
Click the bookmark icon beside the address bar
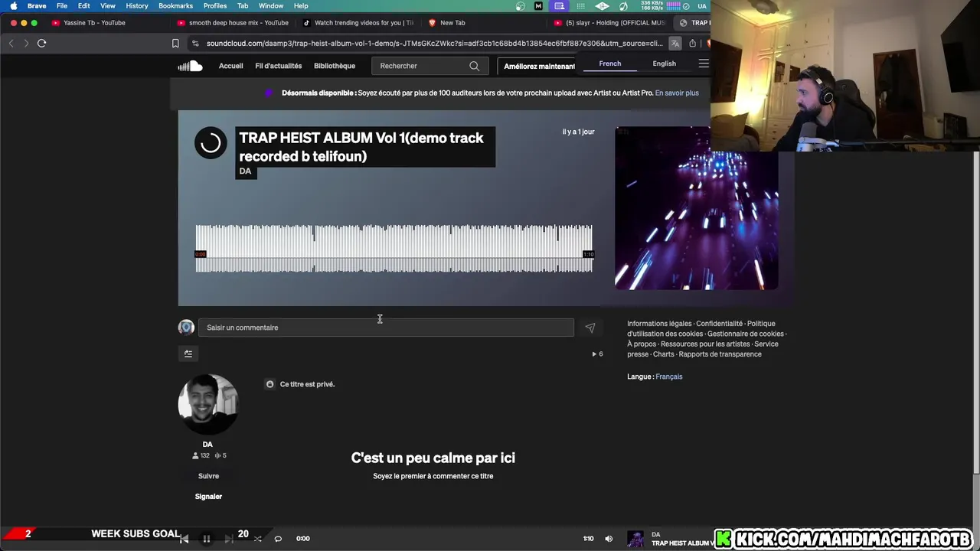(x=175, y=44)
